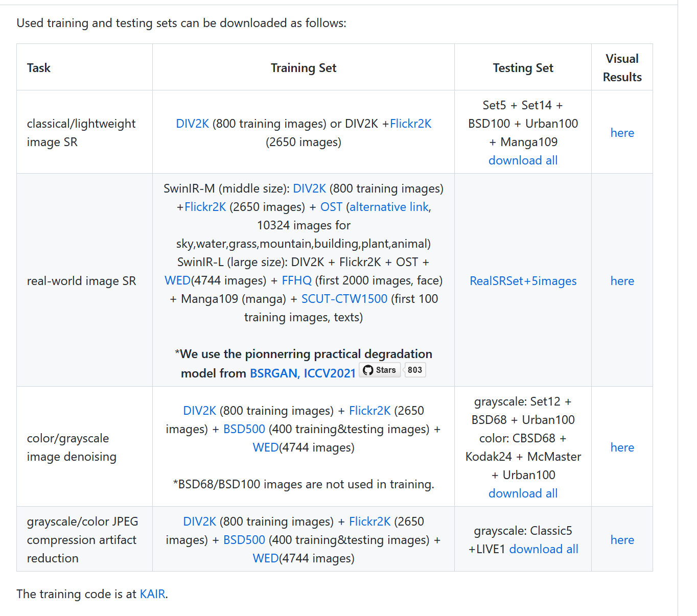Screen dimensions: 697x616
Task: Click the 'Visual Results' column header
Action: 622,68
